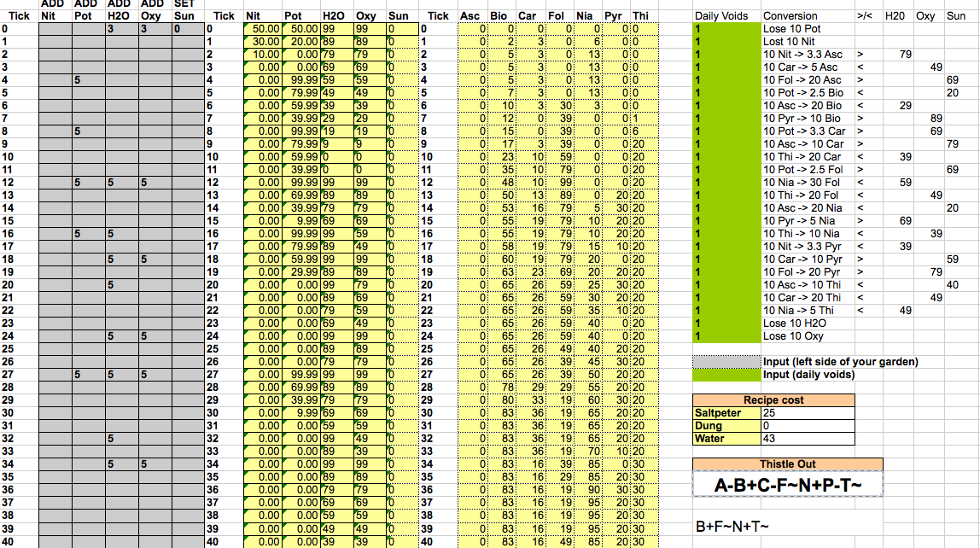Select Input (left side of your garden) text
Viewport: 980px width, 548px height.
[x=840, y=362]
